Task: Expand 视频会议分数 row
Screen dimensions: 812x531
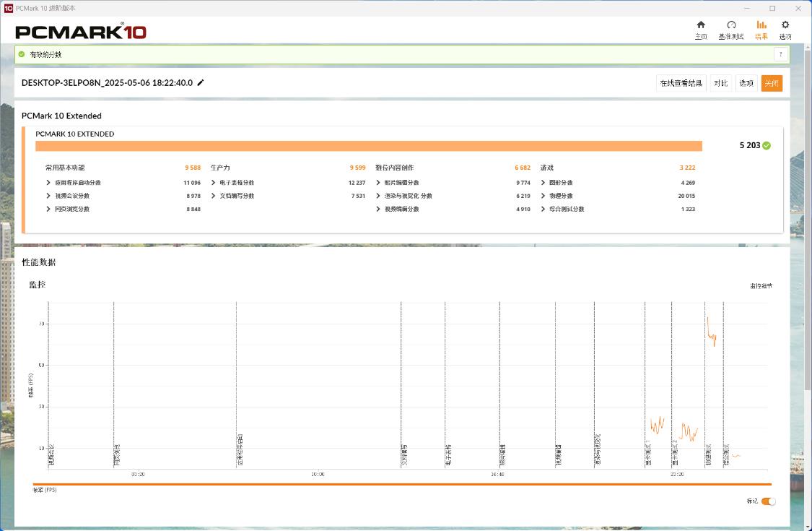Action: coord(48,196)
